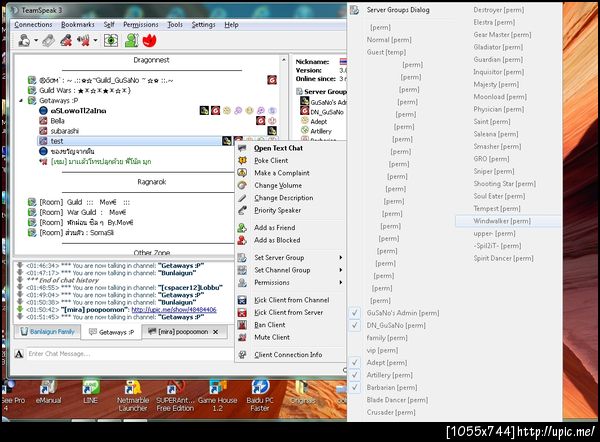Open LINE desktop shortcut

pyautogui.click(x=90, y=391)
